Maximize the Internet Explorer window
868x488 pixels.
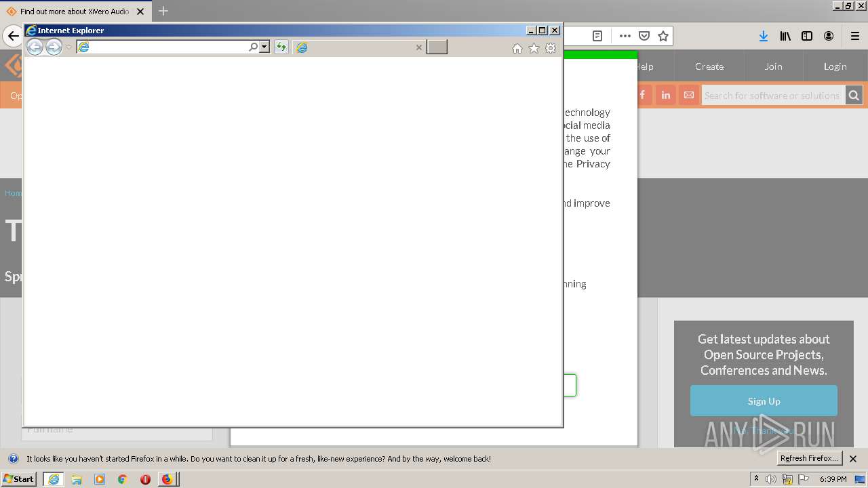tap(542, 30)
